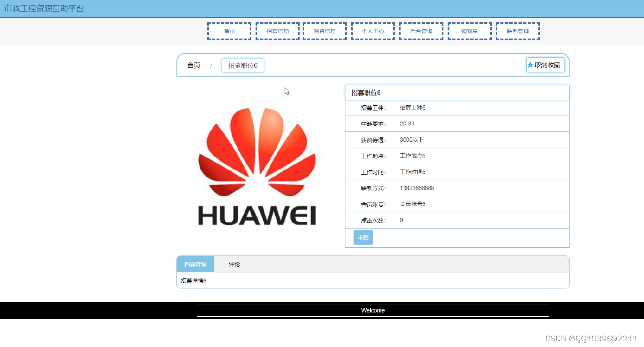This screenshot has height=347, width=644.
Task: Switch to the 招募详情 tab
Action: tap(195, 264)
